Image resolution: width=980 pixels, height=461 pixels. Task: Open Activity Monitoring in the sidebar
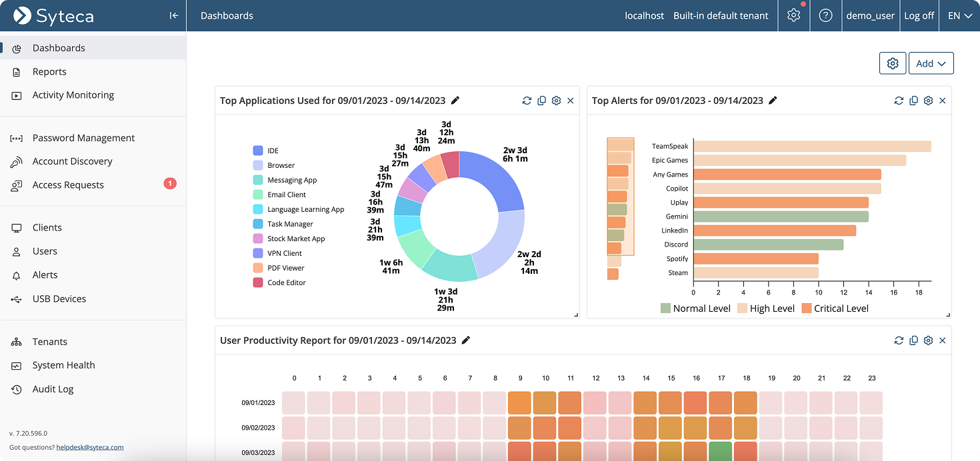pos(93,95)
